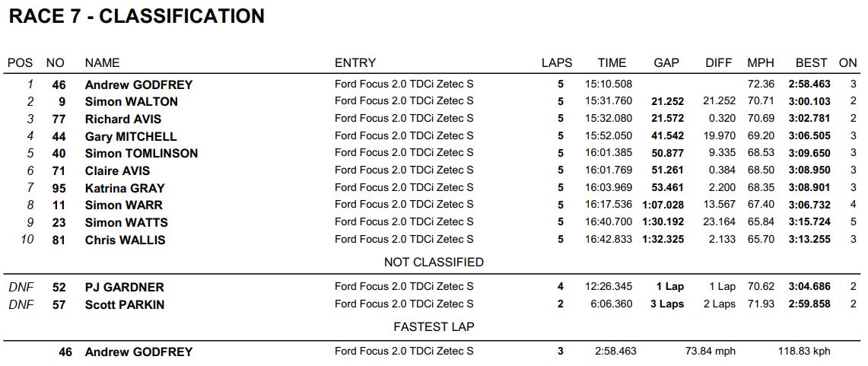Screen dimensions: 868x366
Task: Select the NOT CLASSIFIED section label
Action: (434, 263)
